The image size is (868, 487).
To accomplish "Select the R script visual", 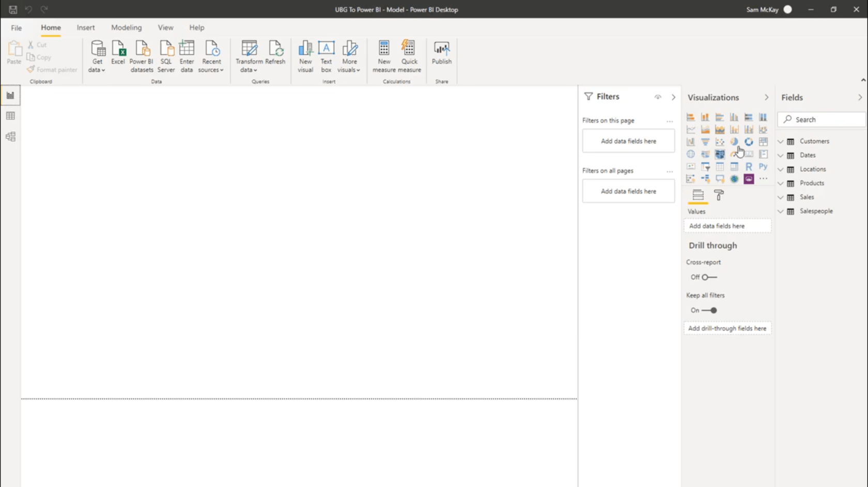I will pyautogui.click(x=749, y=166).
